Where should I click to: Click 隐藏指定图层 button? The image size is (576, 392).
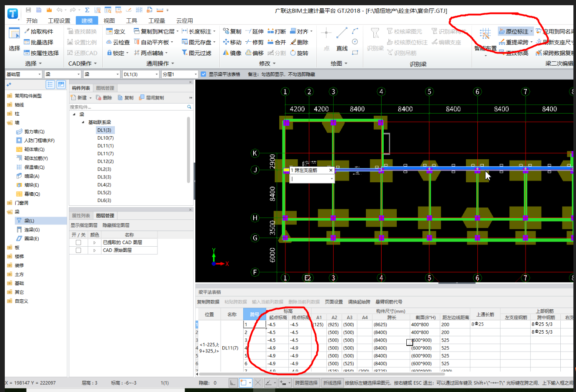click(x=116, y=225)
